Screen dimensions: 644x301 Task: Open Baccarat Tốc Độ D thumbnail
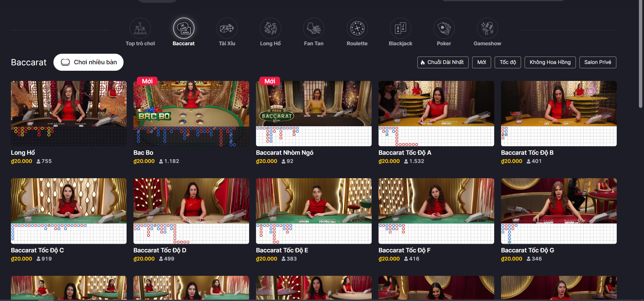[x=191, y=211]
